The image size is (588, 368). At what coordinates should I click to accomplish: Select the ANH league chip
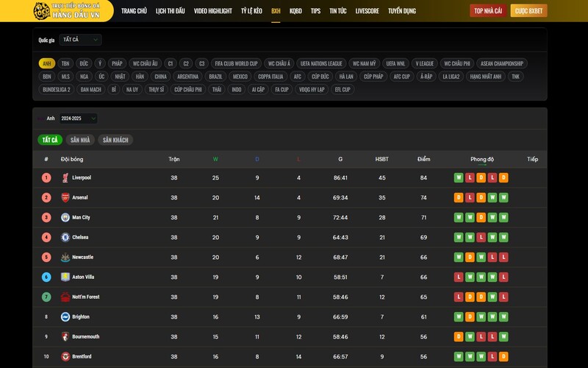point(47,63)
